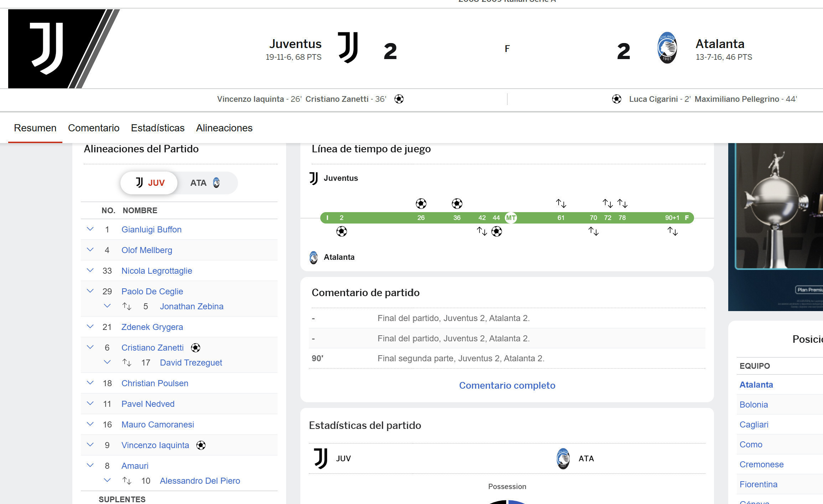Open Cagliari team link in standings
Viewport: 823px width, 504px height.
pos(754,425)
